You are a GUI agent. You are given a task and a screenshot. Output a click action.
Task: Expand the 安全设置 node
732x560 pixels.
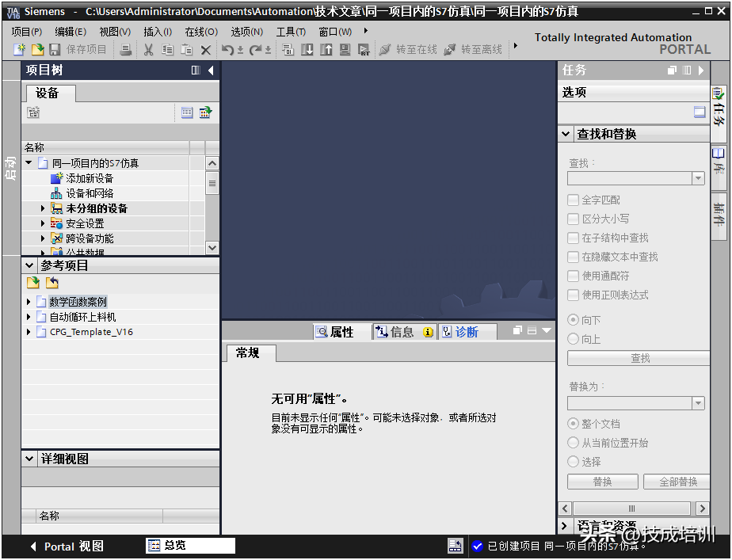tap(43, 223)
